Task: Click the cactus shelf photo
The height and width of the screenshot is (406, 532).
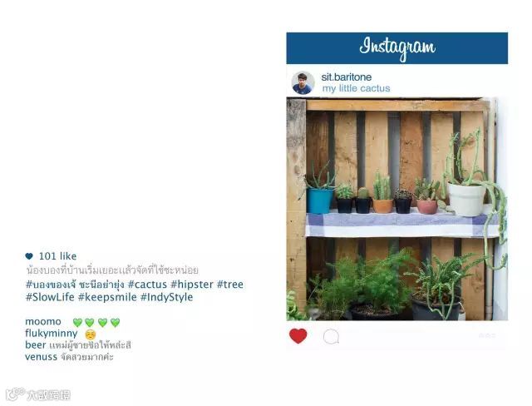Action: (x=397, y=209)
